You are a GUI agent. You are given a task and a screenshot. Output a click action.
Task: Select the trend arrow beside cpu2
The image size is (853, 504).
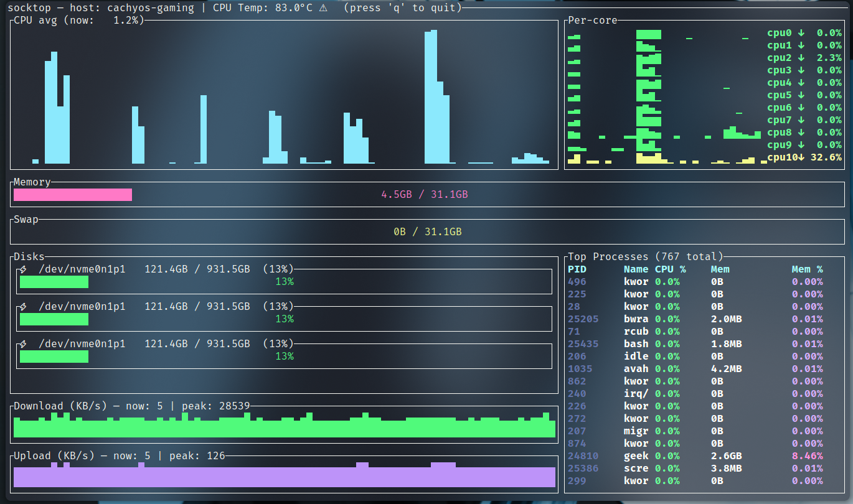801,58
